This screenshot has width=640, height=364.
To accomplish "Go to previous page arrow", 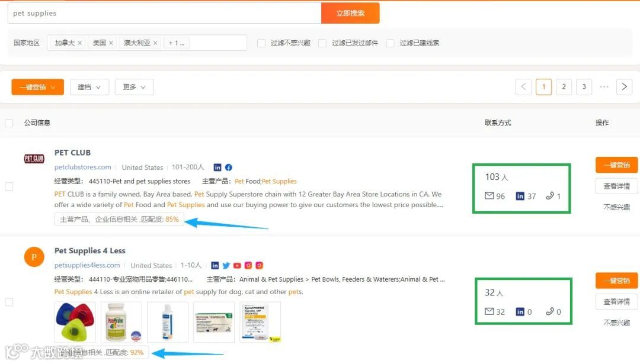I will [x=524, y=86].
